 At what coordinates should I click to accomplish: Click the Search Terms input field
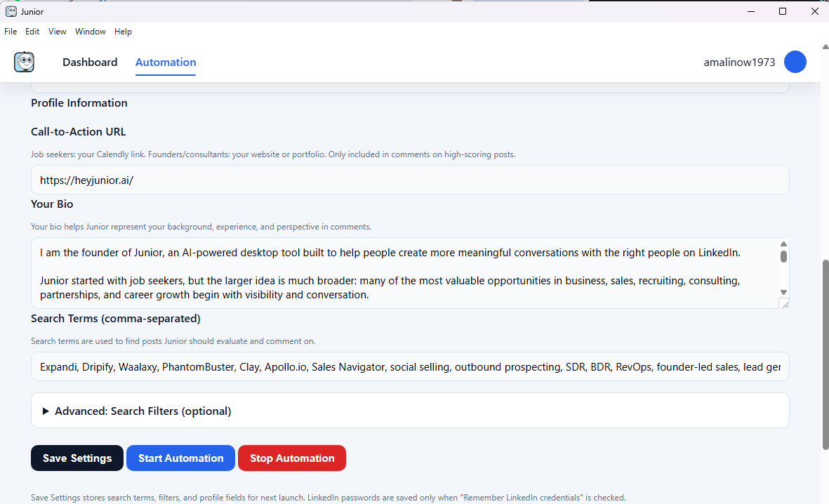point(410,366)
